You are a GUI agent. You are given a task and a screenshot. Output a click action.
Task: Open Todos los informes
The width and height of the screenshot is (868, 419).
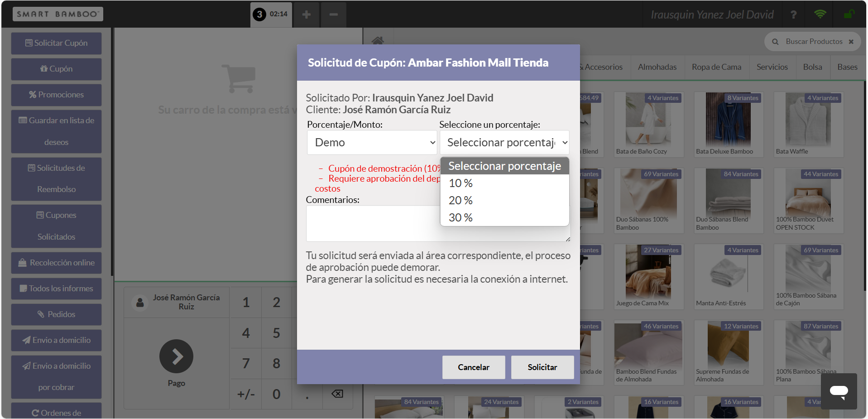tap(56, 289)
